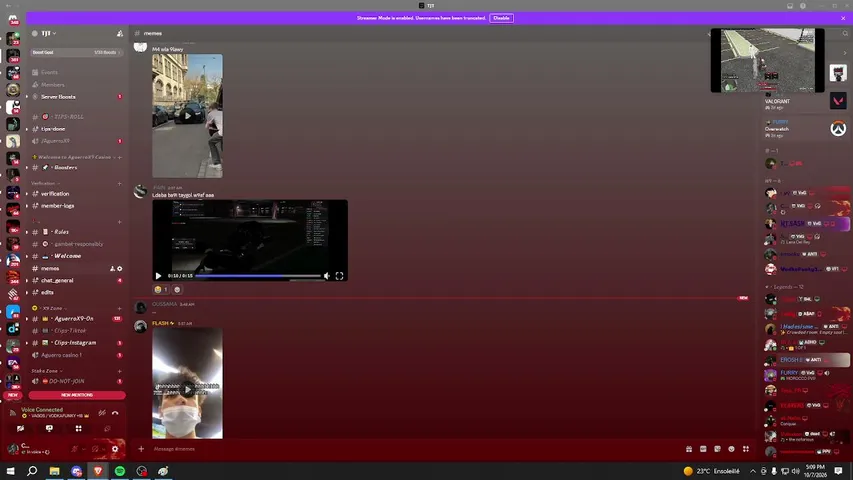This screenshot has width=853, height=480.
Task: Play the video with timestamp 0:10 / 0:15
Action: pyautogui.click(x=158, y=276)
